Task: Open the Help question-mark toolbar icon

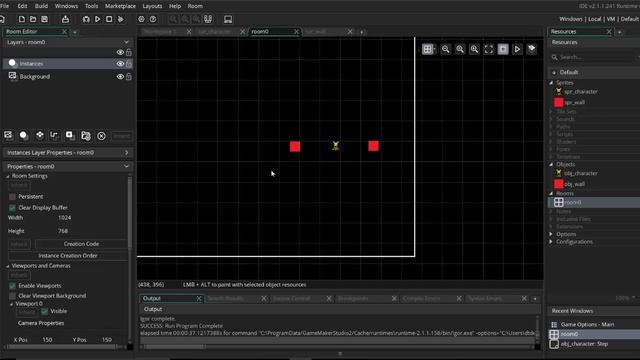Action: [x=153, y=19]
